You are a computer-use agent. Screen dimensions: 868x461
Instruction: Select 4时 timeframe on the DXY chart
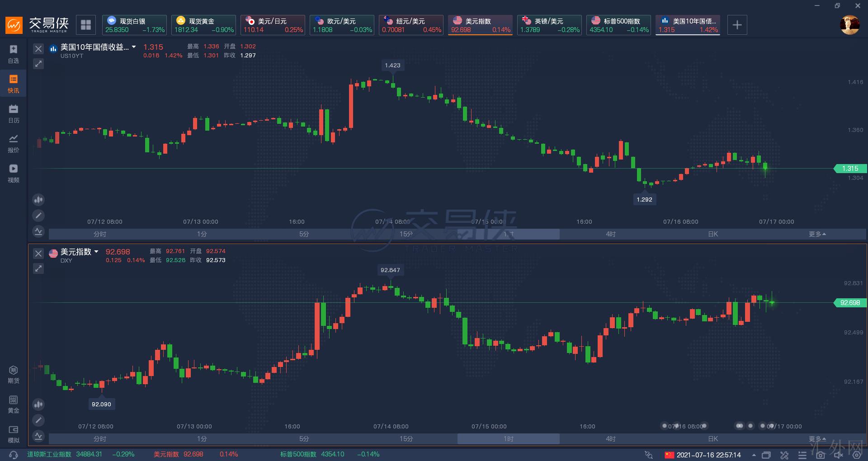pos(611,439)
